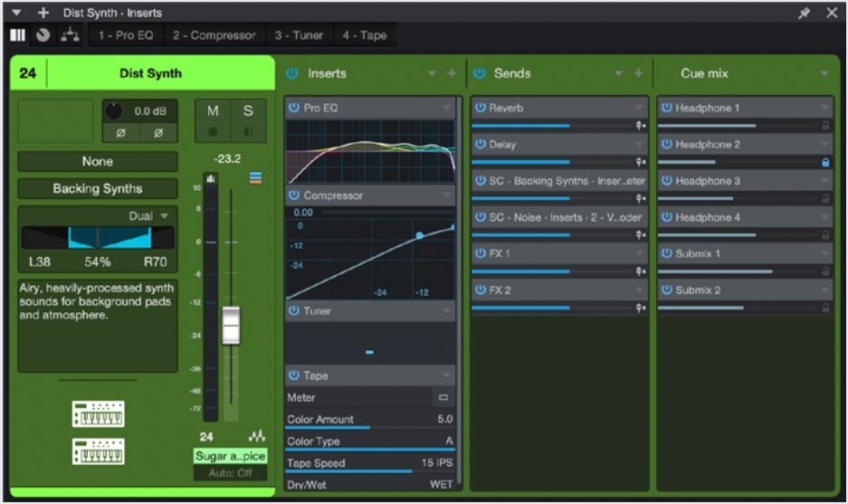
Task: Mute the Dist Synth channel
Action: (213, 111)
